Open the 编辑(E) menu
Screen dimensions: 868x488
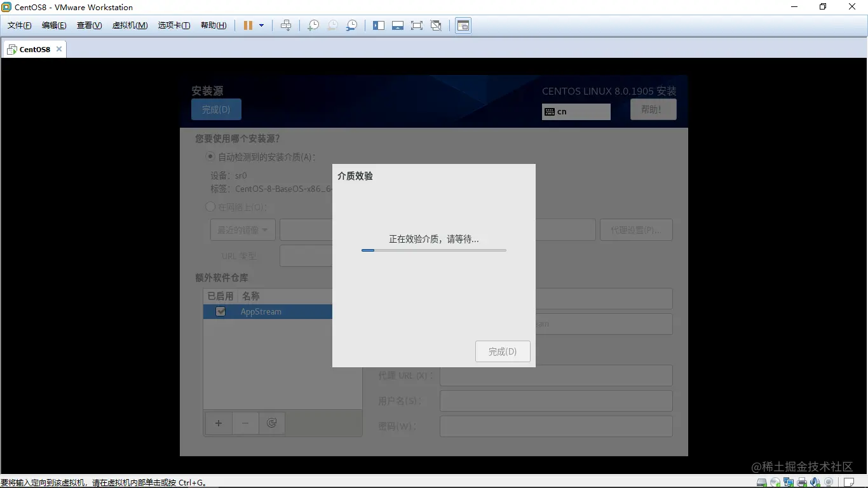54,25
